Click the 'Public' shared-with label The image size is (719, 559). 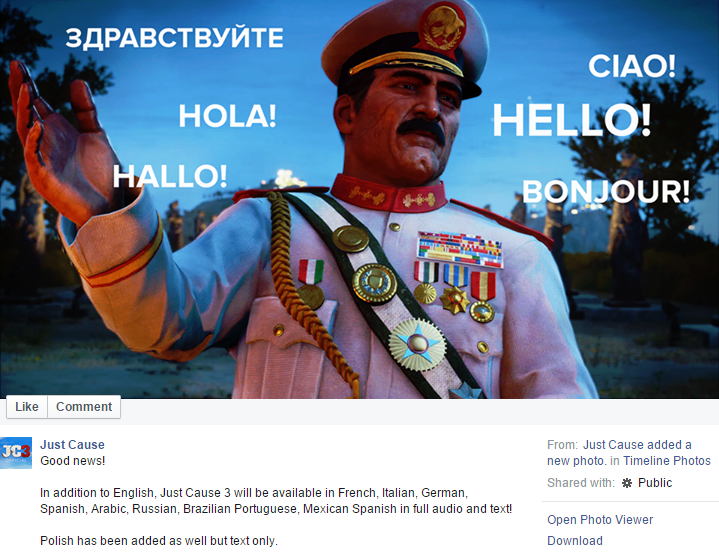coord(655,483)
